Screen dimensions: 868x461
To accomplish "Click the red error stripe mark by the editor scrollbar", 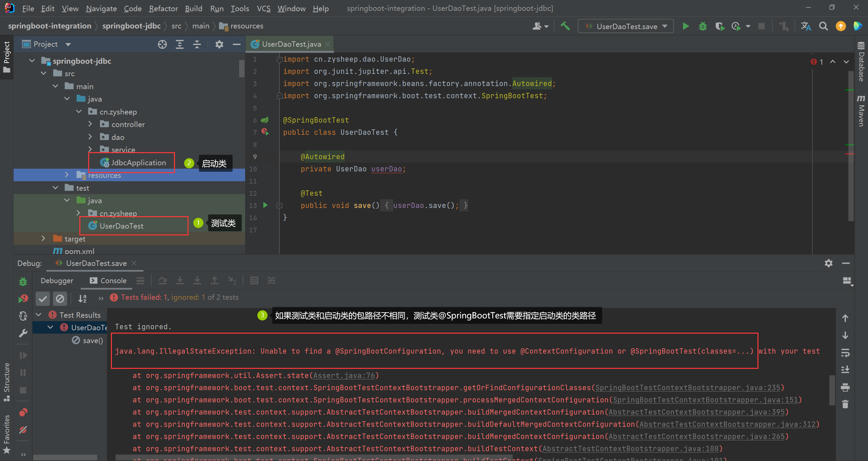I will [x=849, y=154].
